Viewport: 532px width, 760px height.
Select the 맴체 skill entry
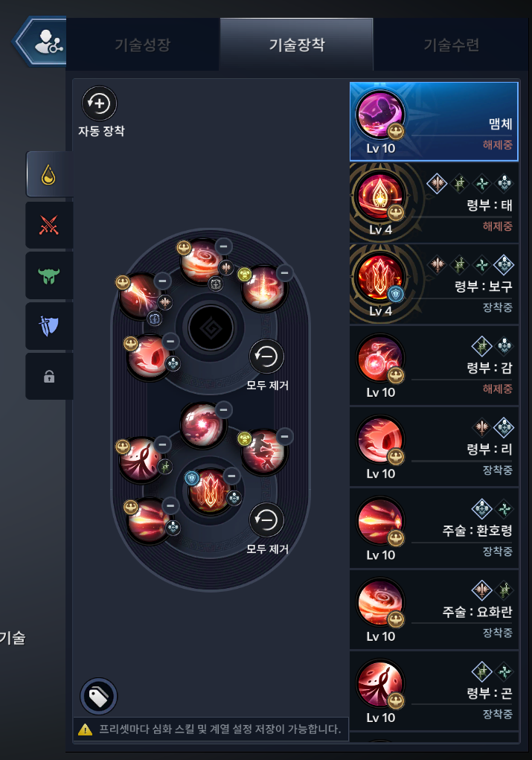434,121
